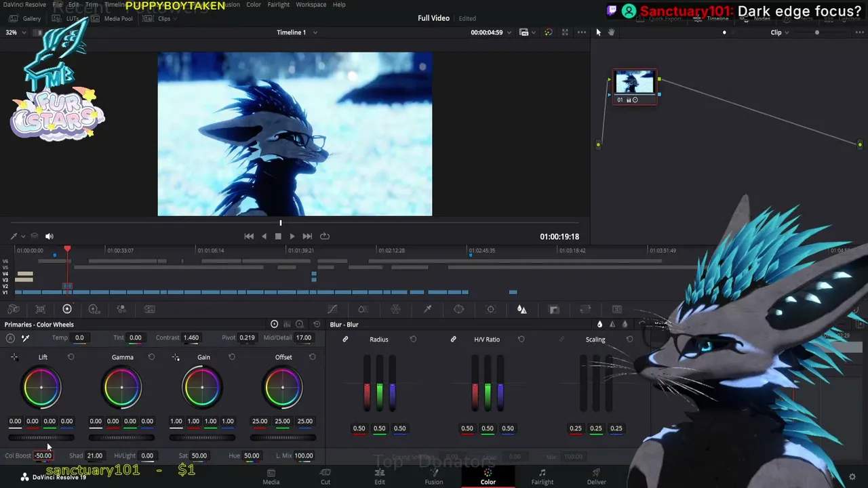The height and width of the screenshot is (488, 868).
Task: Open the Timeline 1 dropdown
Action: tap(296, 32)
